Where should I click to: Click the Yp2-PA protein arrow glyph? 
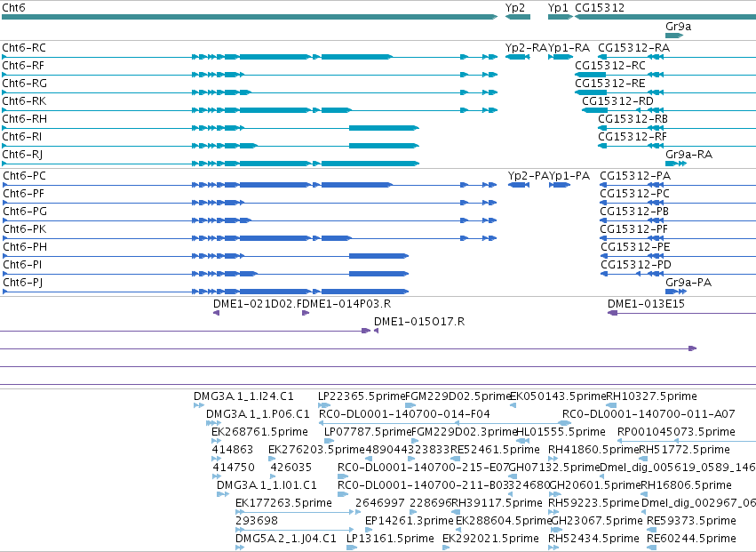coord(518,185)
